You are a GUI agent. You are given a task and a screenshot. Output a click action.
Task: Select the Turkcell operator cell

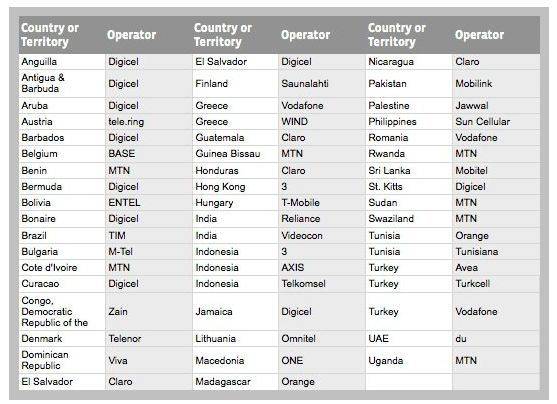[x=496, y=284]
